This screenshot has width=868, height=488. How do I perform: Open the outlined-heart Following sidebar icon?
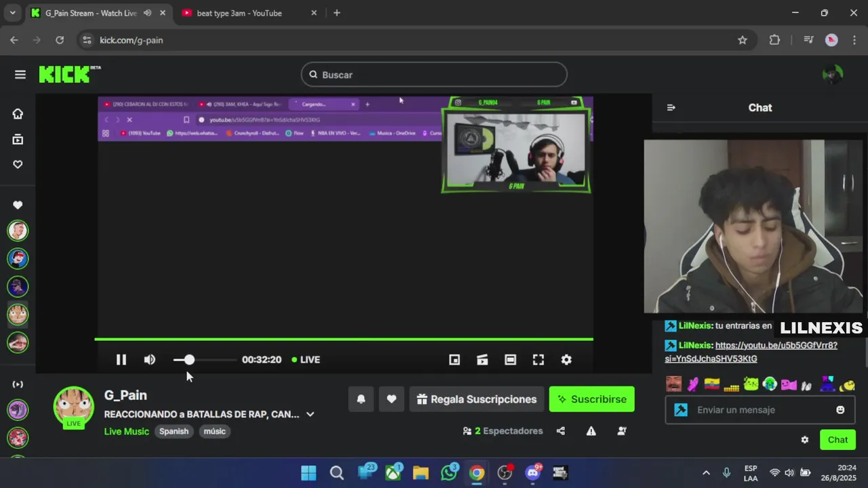click(x=18, y=165)
